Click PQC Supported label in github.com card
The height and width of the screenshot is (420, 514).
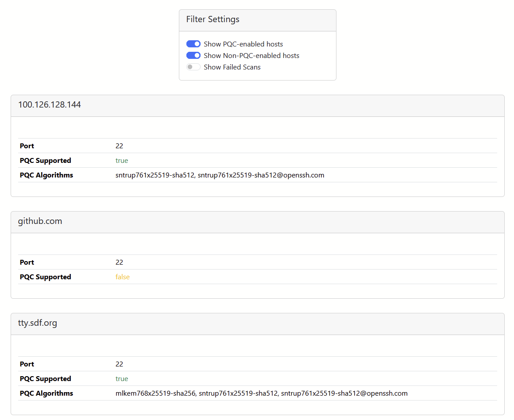pyautogui.click(x=45, y=277)
